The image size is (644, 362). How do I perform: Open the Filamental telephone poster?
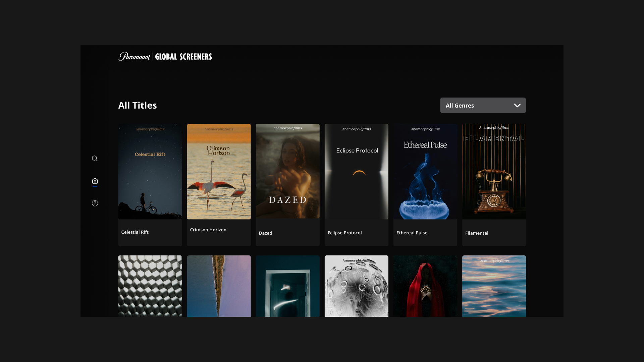coord(494,172)
